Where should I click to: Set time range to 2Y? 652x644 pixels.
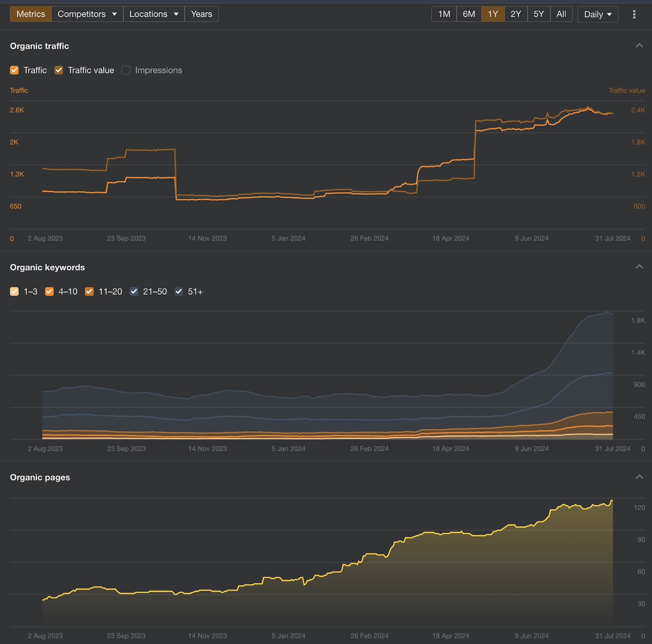click(x=516, y=14)
